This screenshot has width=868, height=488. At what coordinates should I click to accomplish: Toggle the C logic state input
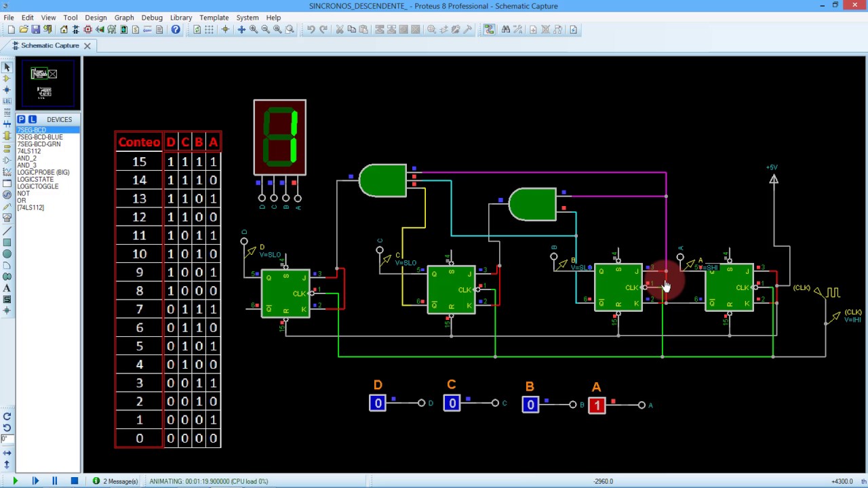pos(452,403)
